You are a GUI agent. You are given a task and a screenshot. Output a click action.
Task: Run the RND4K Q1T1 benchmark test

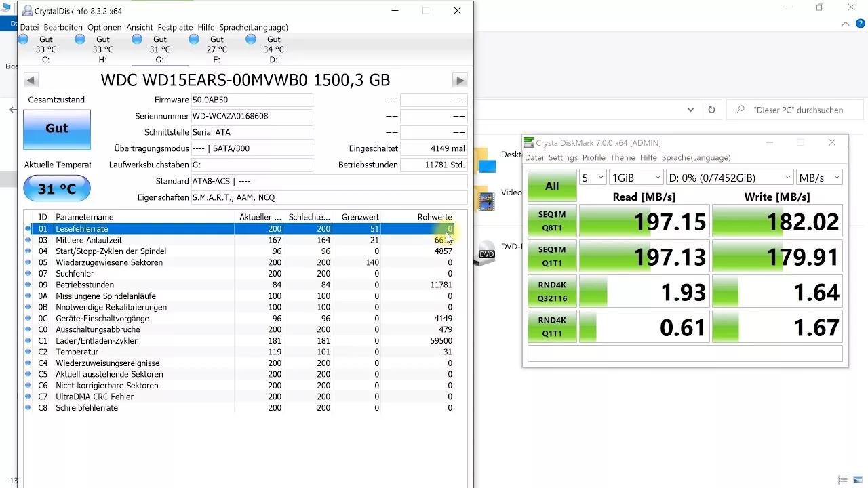551,326
